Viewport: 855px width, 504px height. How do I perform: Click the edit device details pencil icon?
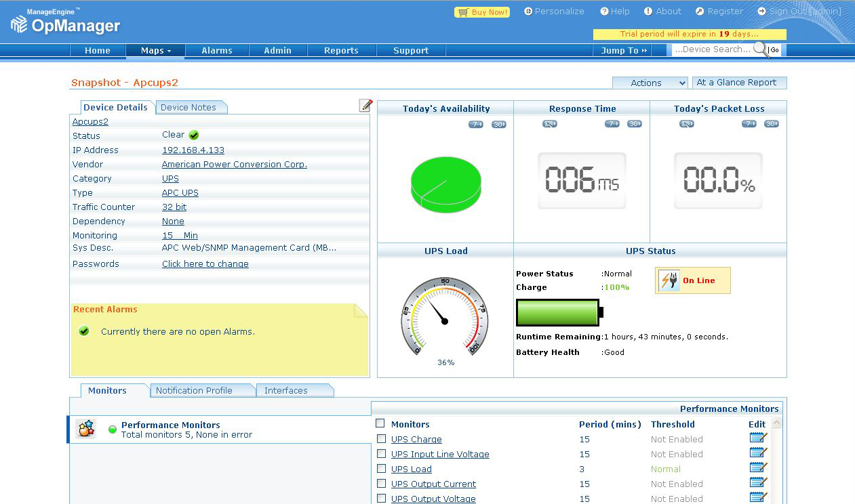click(x=365, y=105)
